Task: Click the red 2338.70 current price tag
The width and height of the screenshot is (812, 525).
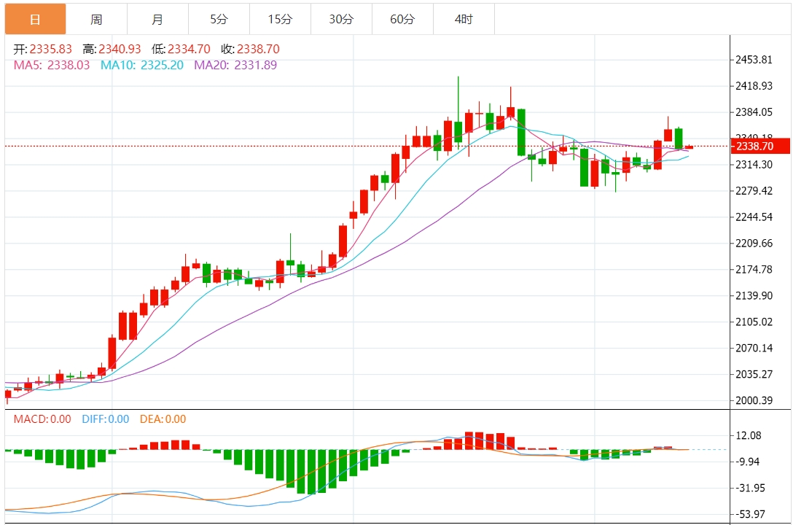Action: pos(760,146)
